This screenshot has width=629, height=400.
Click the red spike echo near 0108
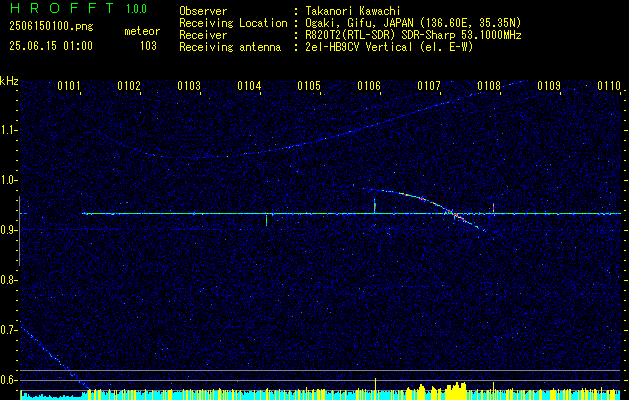[x=493, y=208]
